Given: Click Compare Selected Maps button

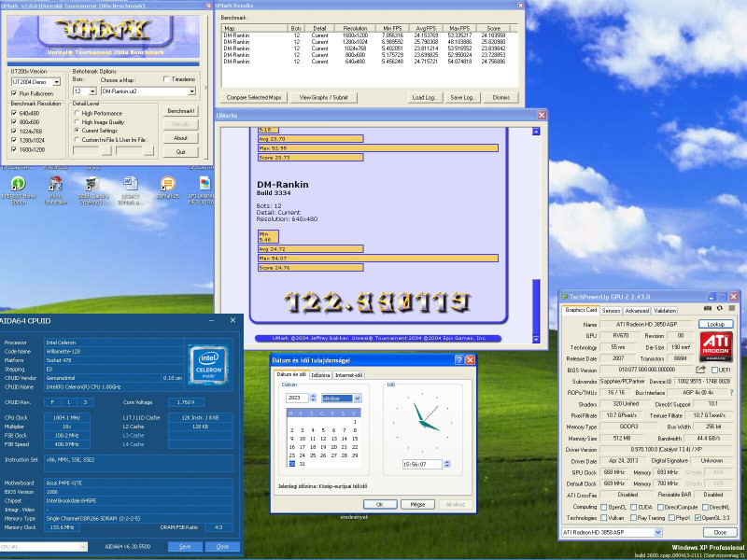Looking at the screenshot, I should tap(254, 98).
